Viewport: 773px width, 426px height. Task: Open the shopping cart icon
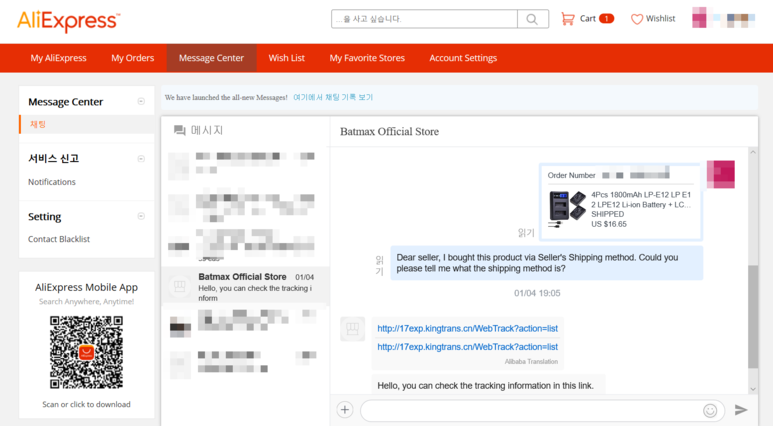coord(567,19)
